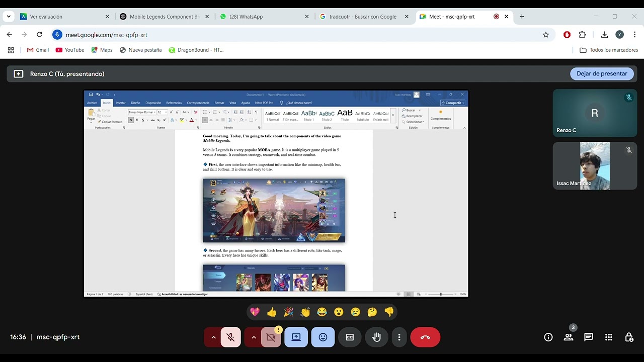
Task: Adjust the Word zoom slider
Action: coord(441,294)
